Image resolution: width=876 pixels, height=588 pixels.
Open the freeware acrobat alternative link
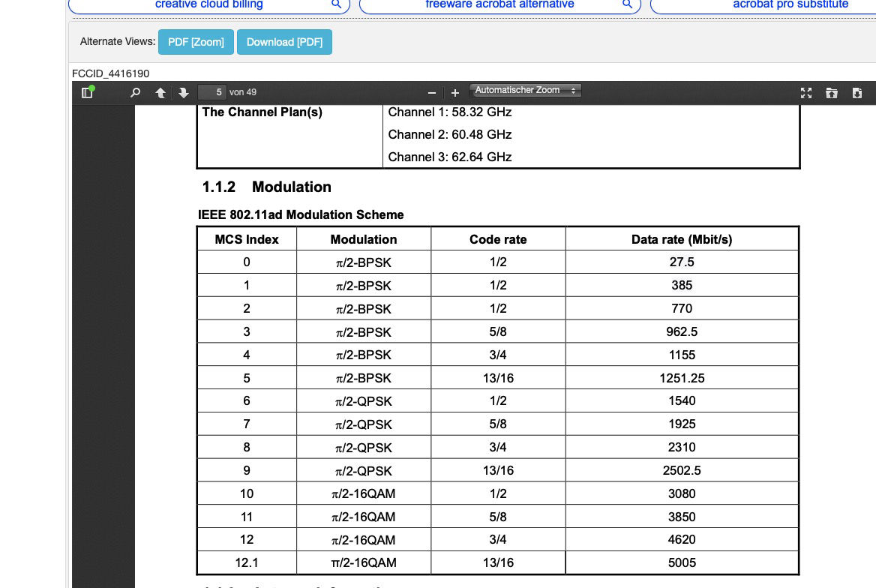(x=499, y=4)
